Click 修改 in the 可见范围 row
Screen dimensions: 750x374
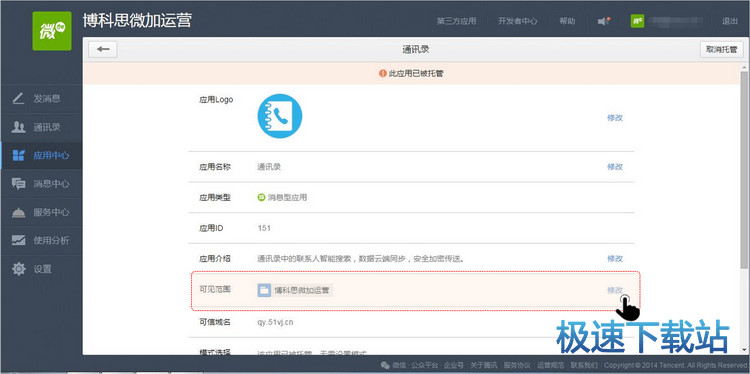(x=615, y=290)
